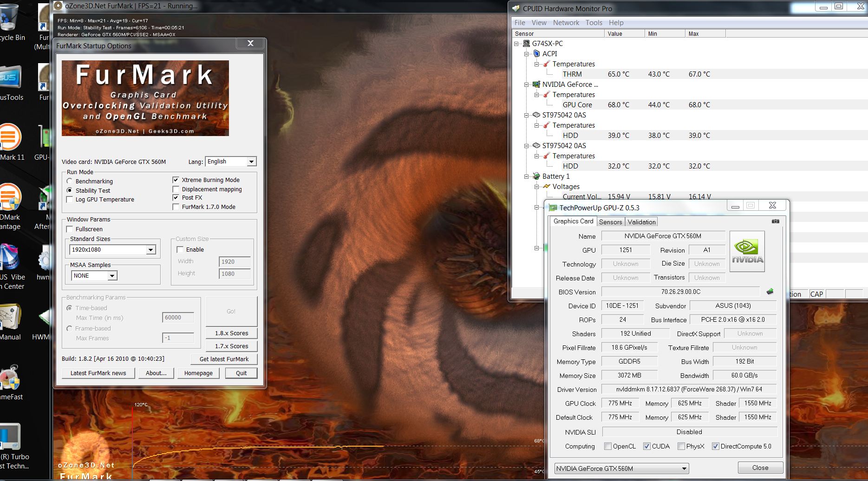Select the Battery 1 icon in tree
Viewport: 868px width, 481px height.
[536, 176]
